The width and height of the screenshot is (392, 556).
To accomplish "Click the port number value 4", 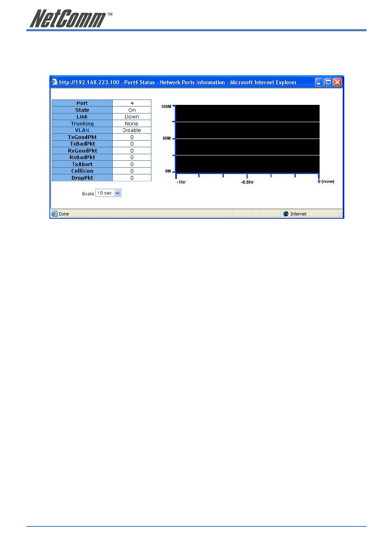I will (132, 103).
